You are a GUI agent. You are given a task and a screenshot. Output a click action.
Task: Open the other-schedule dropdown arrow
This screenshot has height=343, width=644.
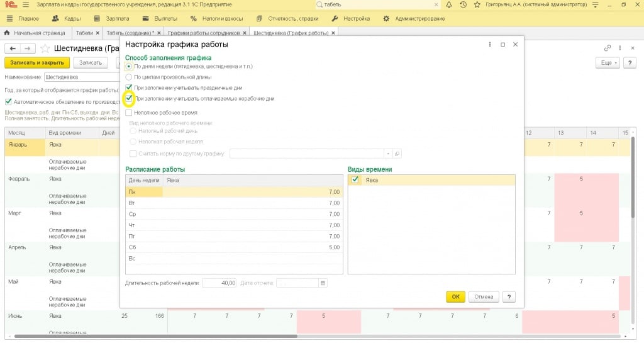click(389, 154)
